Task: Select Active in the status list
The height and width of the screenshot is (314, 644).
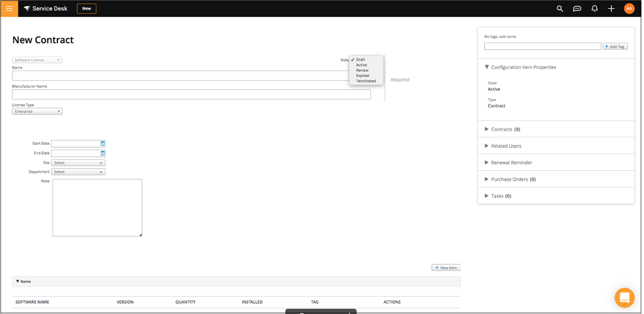Action: 361,65
